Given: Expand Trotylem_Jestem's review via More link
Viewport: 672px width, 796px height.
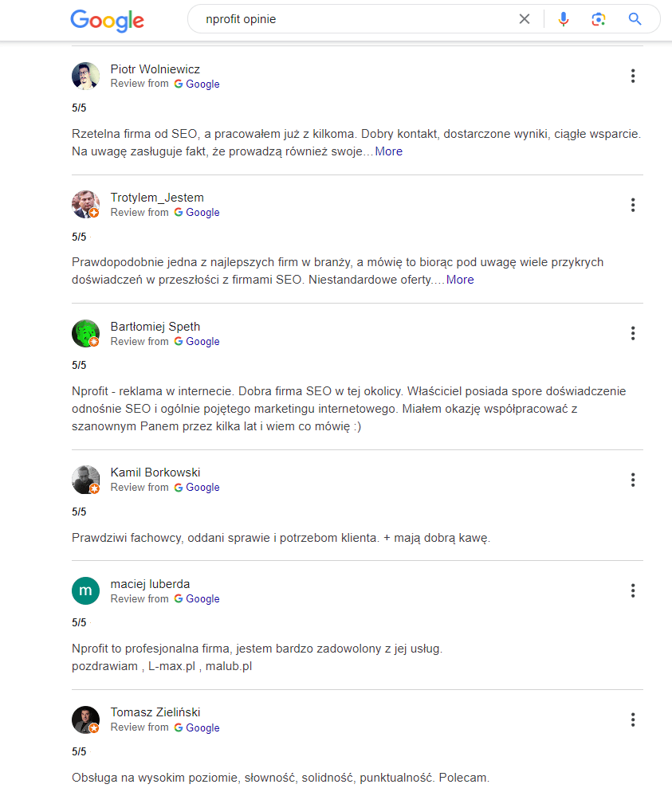Looking at the screenshot, I should [x=461, y=280].
